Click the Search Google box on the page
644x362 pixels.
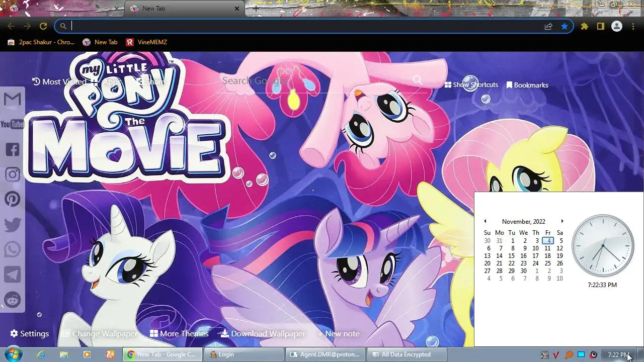point(317,80)
